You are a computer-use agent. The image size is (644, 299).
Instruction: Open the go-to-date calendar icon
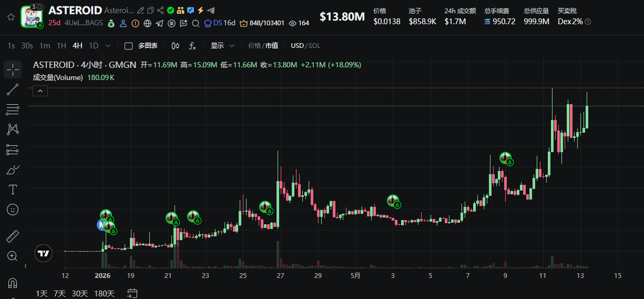tap(132, 293)
